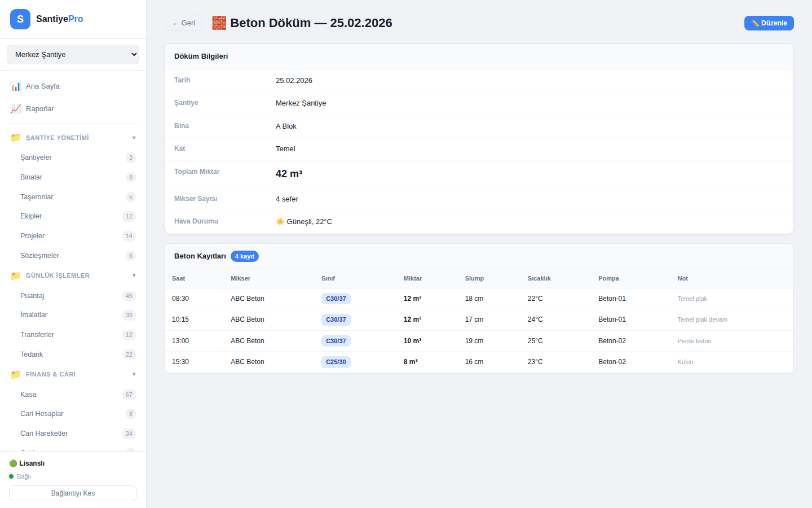The height and width of the screenshot is (508, 812).
Task: Click the Raporlar graph icon
Action: pos(16,109)
